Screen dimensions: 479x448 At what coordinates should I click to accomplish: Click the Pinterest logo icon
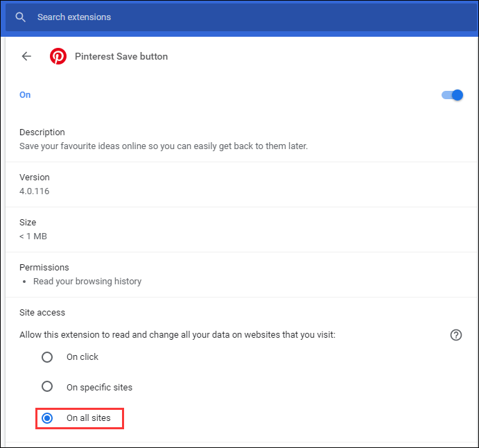coord(58,56)
